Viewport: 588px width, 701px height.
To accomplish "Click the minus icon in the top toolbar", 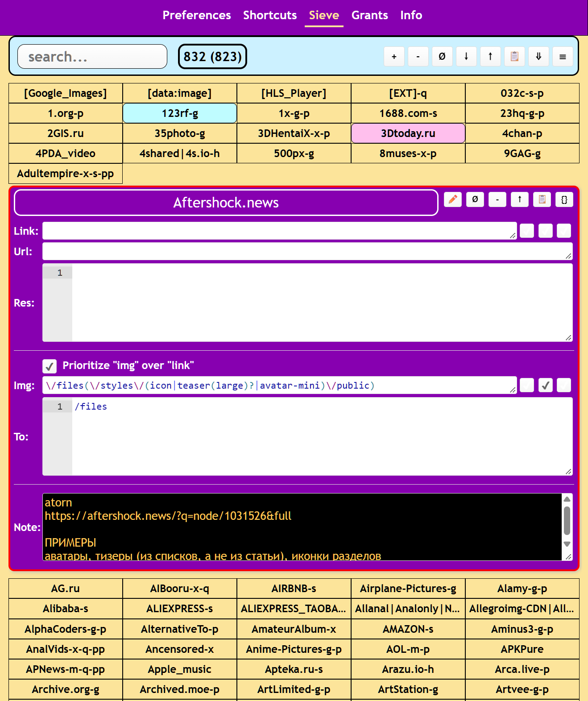I will point(418,57).
